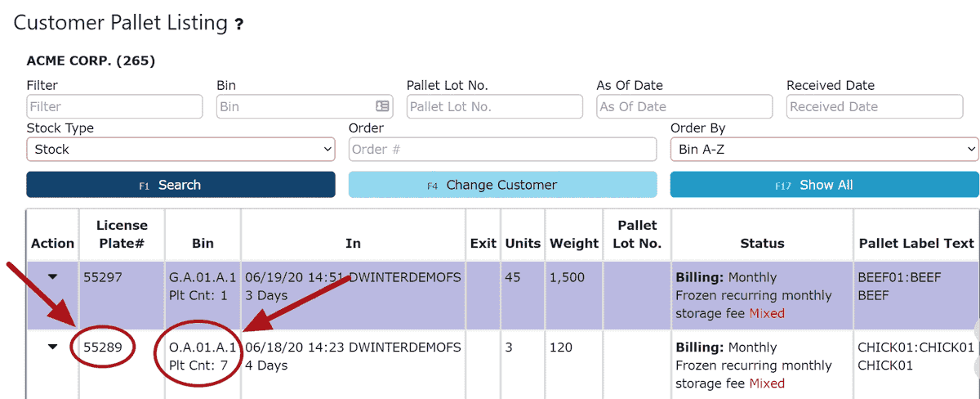This screenshot has height=399, width=980.
Task: Focus the As Of Date field
Action: (684, 106)
